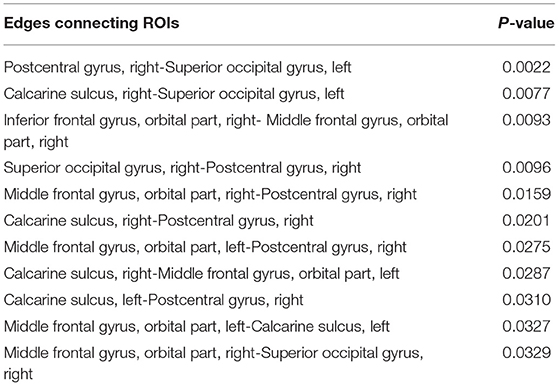
Task: Click the Middle frontal gyrus, left-Postcentral gyrus row
Action: tap(280, 247)
